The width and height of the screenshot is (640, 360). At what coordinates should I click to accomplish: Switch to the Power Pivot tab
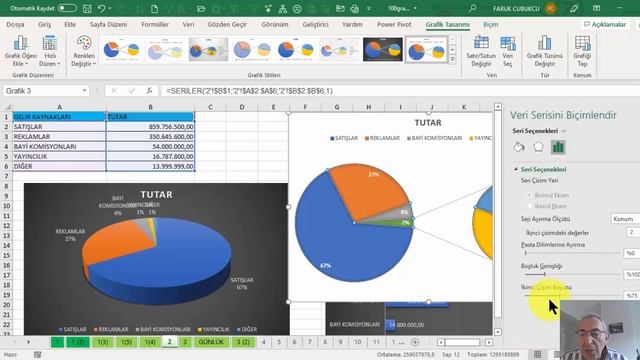(394, 24)
